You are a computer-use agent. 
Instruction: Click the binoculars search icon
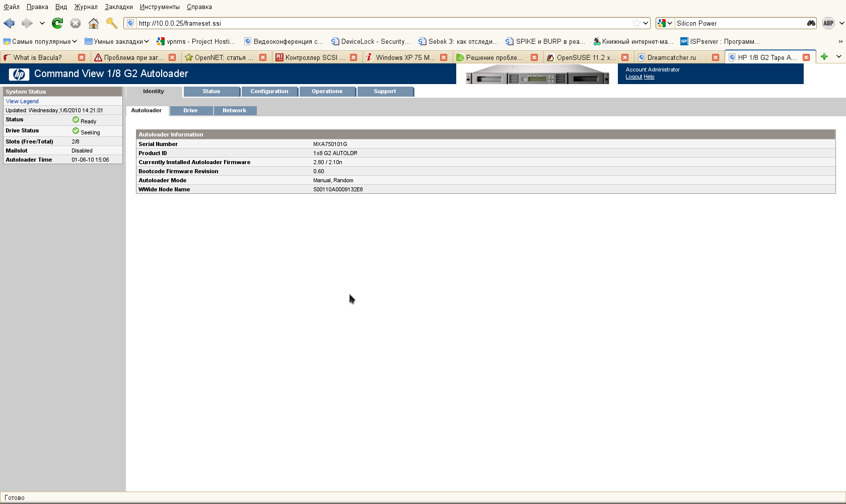(811, 23)
